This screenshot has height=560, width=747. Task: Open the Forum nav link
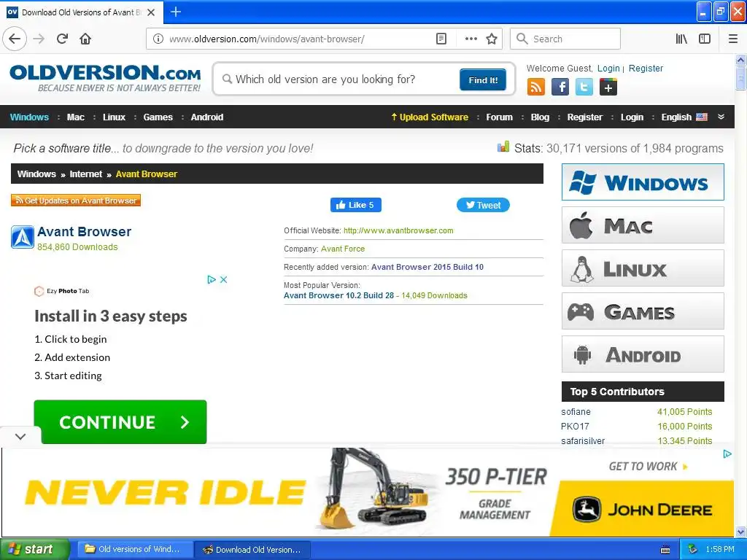pyautogui.click(x=499, y=117)
